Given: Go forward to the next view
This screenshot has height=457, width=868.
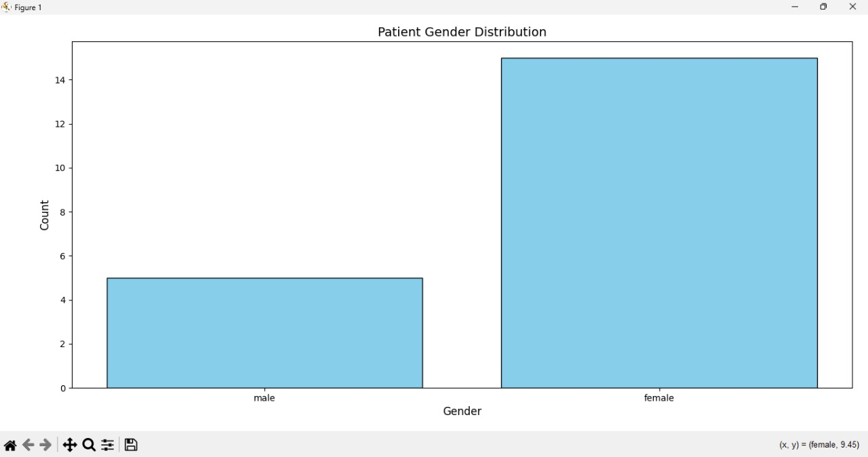Looking at the screenshot, I should point(46,445).
